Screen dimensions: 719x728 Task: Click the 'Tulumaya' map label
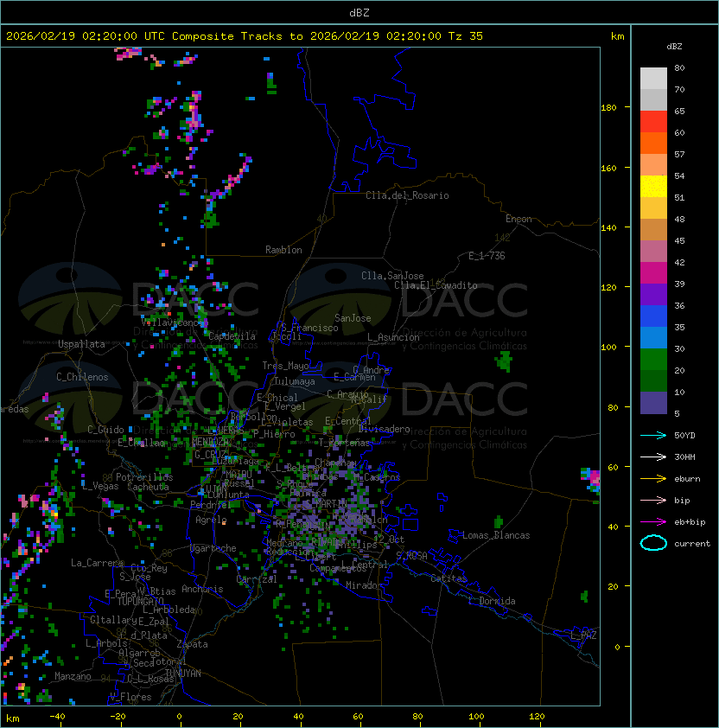(x=295, y=381)
